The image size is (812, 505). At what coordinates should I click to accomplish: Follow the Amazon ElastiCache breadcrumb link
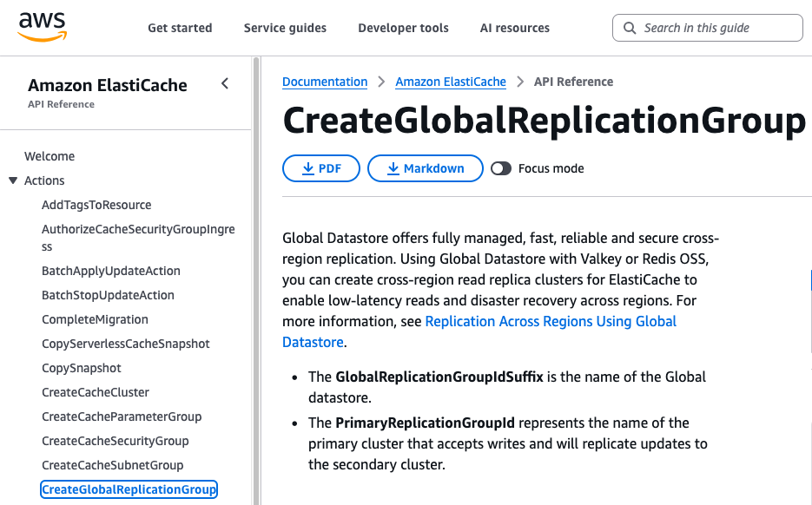451,82
